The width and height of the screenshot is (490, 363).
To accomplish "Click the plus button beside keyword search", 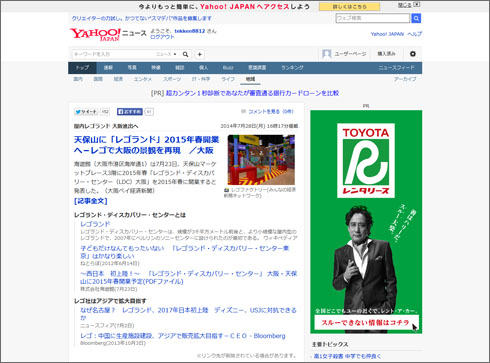I will pyautogui.click(x=200, y=54).
